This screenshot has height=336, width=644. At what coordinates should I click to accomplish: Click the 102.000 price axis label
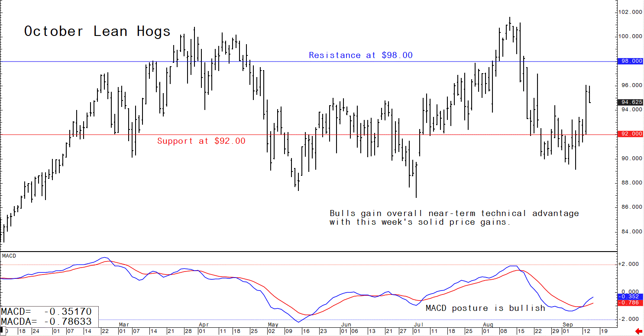click(630, 12)
